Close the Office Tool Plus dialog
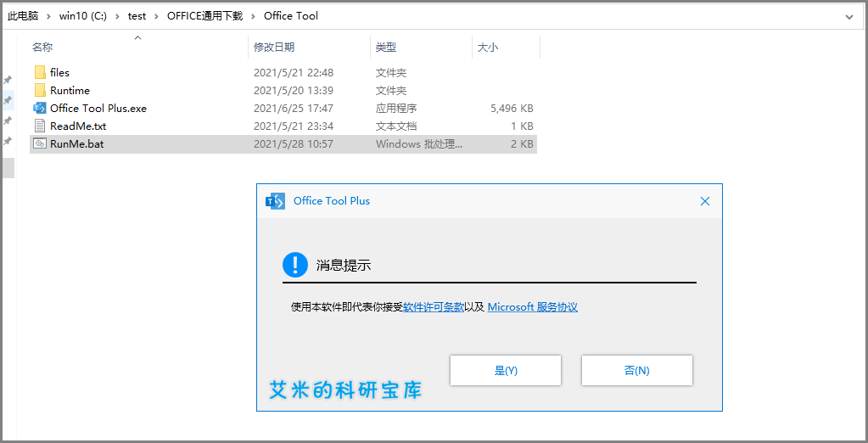This screenshot has width=868, height=443. 705,201
